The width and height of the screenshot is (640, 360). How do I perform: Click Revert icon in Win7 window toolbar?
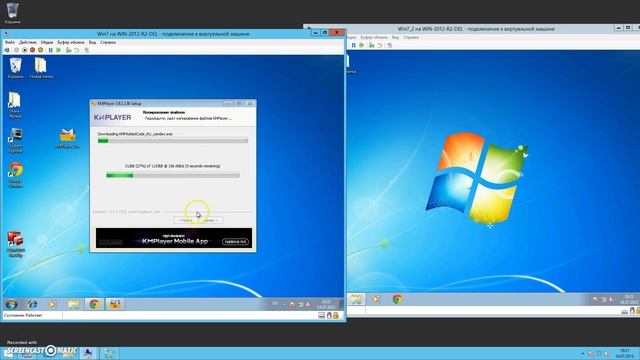click(x=76, y=50)
